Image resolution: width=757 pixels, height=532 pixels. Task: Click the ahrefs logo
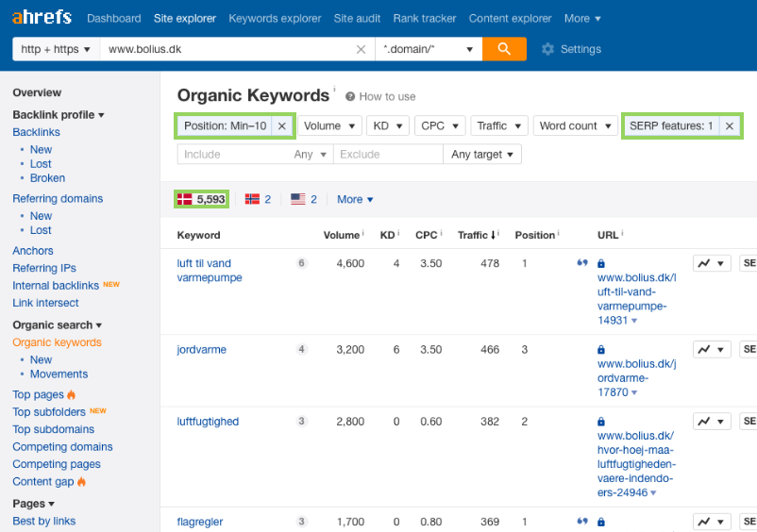pos(42,17)
